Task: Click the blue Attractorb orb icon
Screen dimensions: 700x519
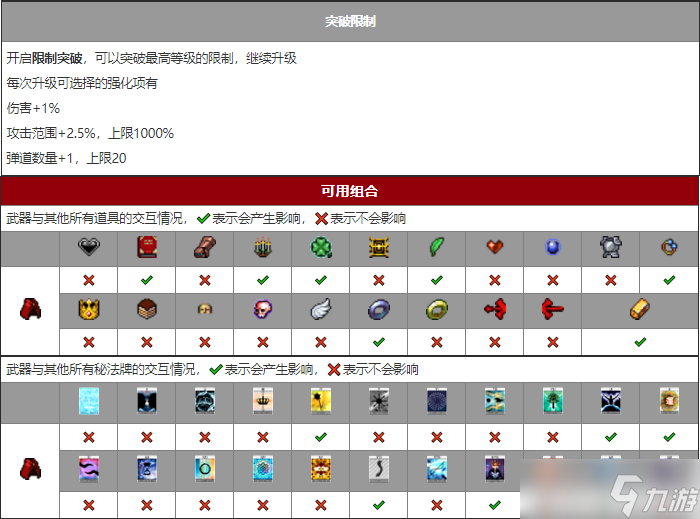Action: pyautogui.click(x=553, y=247)
